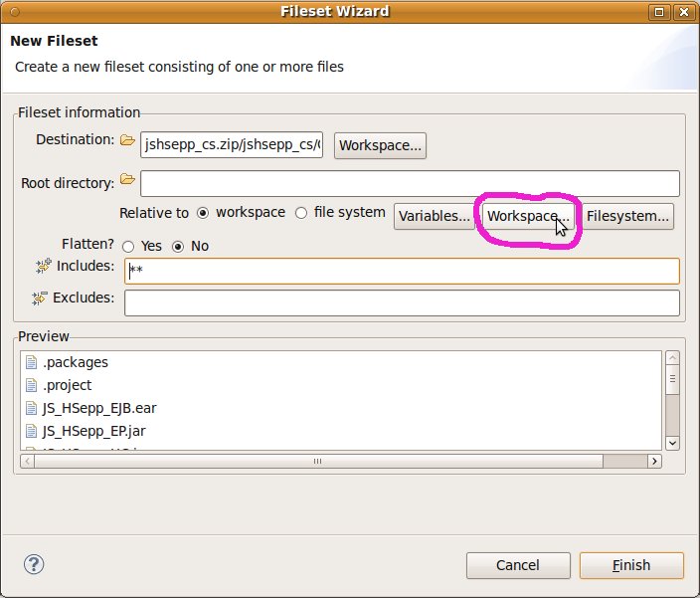Click the JS_HSepp_EJB.ear file icon
Screen dimensions: 700x598
(x=31, y=408)
